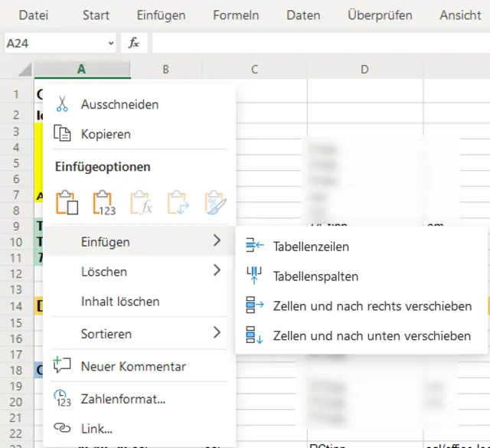The height and width of the screenshot is (448, 490).
Task: Choose the paste transpose icon
Action: click(x=178, y=203)
